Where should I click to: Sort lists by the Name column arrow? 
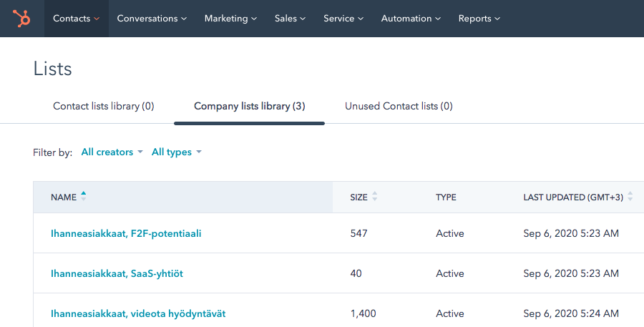pyautogui.click(x=84, y=197)
